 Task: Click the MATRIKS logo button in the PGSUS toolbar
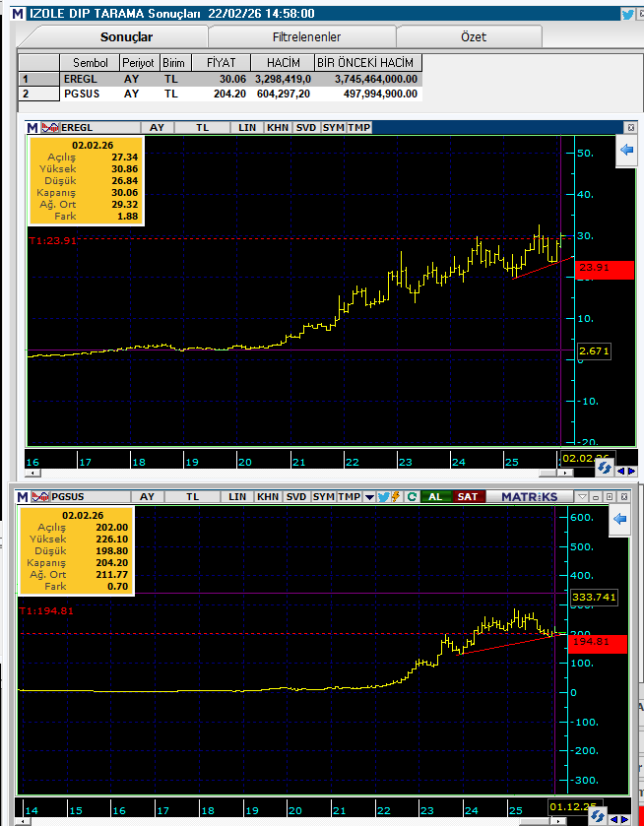pos(529,497)
